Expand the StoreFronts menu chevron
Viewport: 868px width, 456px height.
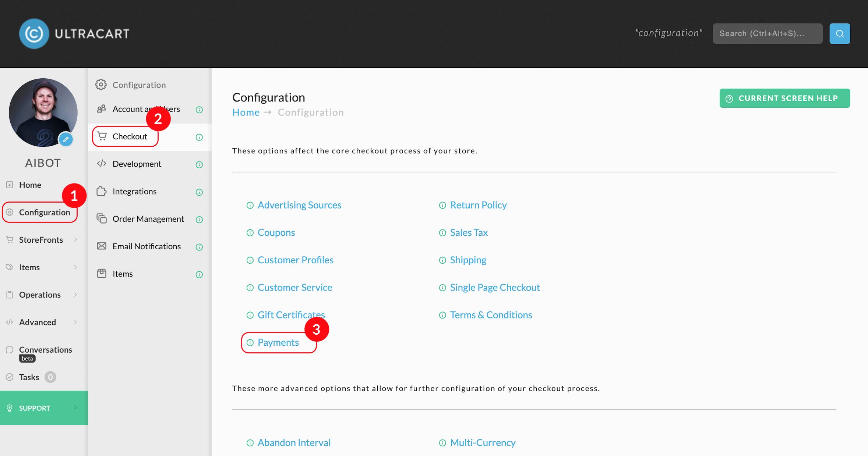[75, 240]
